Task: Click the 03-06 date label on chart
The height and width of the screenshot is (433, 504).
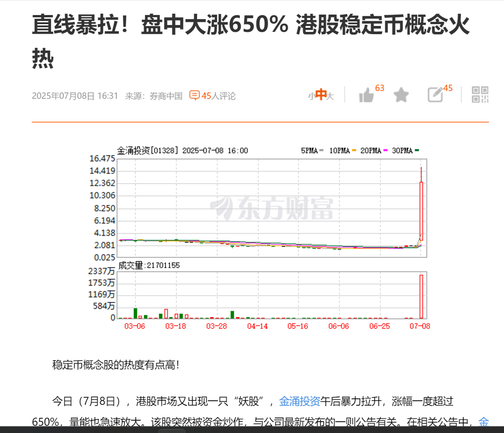Action: coord(135,326)
